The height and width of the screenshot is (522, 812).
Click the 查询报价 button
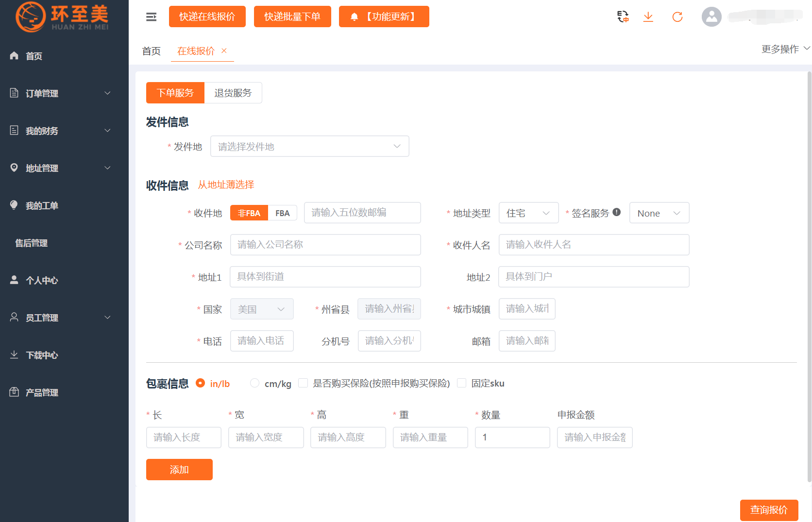769,510
